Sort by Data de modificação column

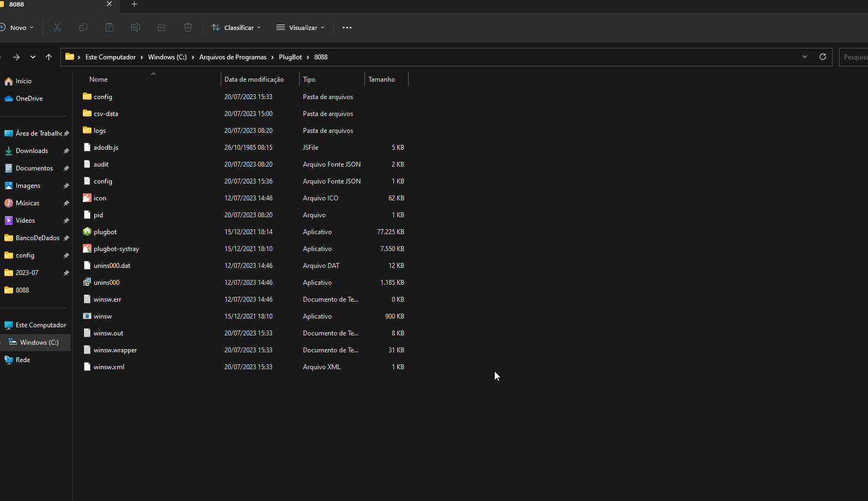pyautogui.click(x=254, y=80)
